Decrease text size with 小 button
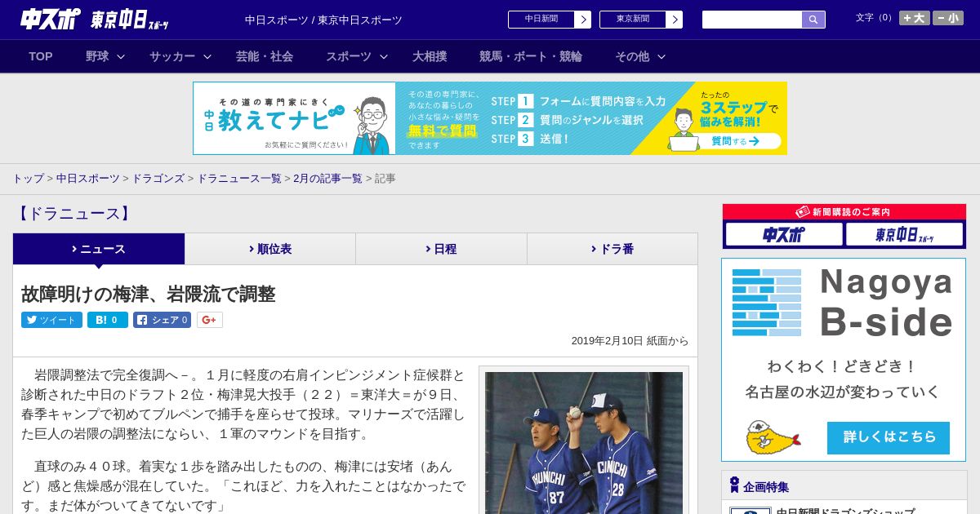980x514 pixels. pyautogui.click(x=948, y=18)
